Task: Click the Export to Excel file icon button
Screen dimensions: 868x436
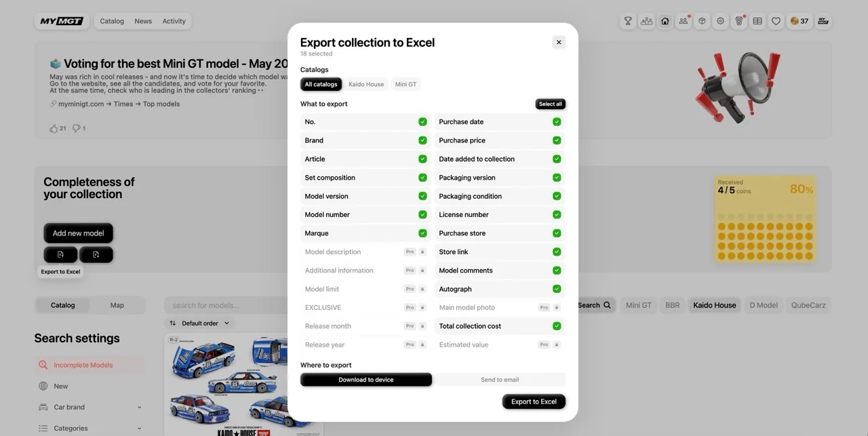Action: (x=60, y=254)
